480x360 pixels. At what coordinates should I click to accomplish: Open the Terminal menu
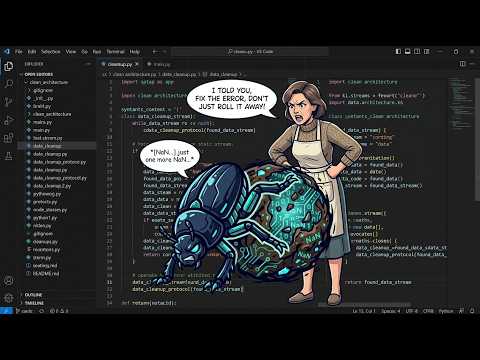(x=115, y=52)
